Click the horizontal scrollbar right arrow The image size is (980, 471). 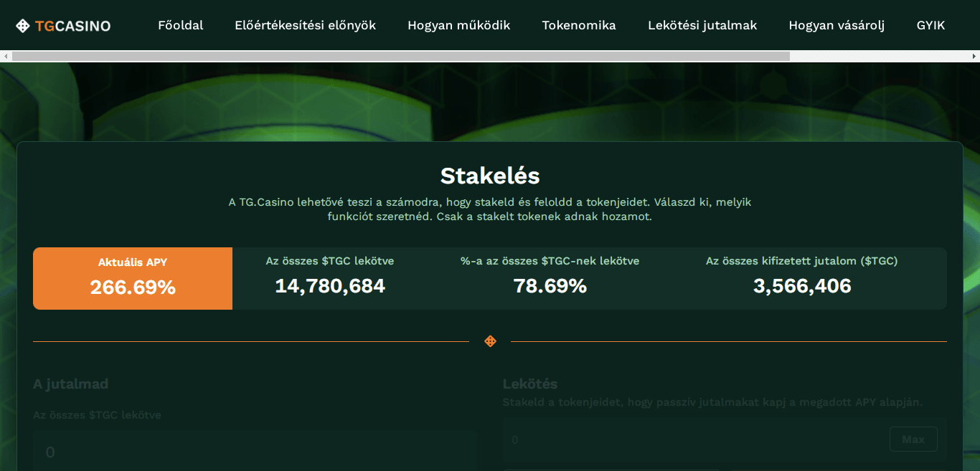(x=974, y=56)
